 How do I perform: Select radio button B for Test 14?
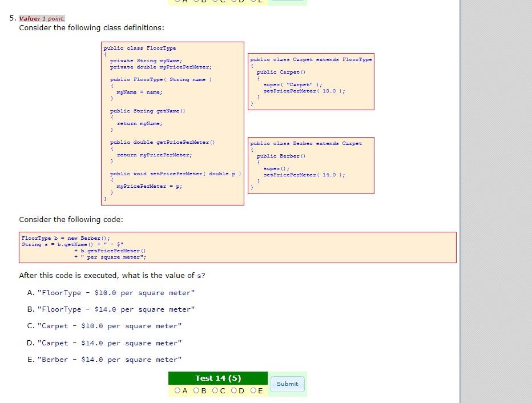[x=196, y=390]
